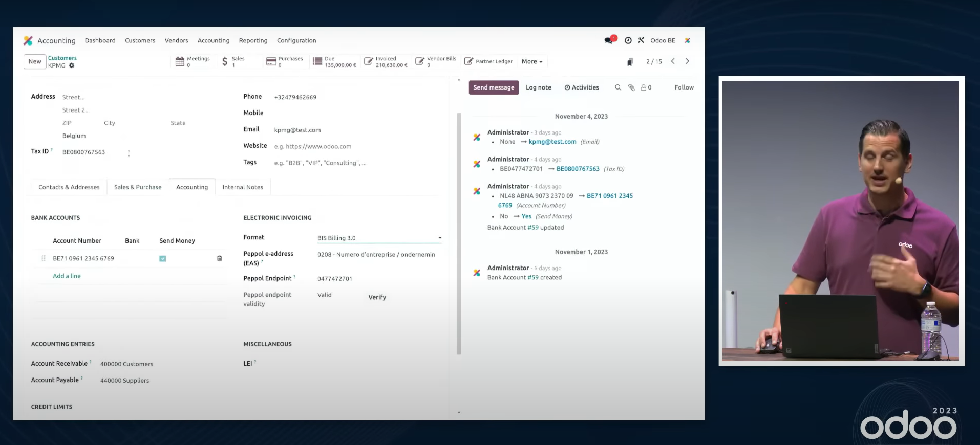This screenshot has width=980, height=445.
Task: Click Add a line in Bank Accounts
Action: pyautogui.click(x=67, y=276)
